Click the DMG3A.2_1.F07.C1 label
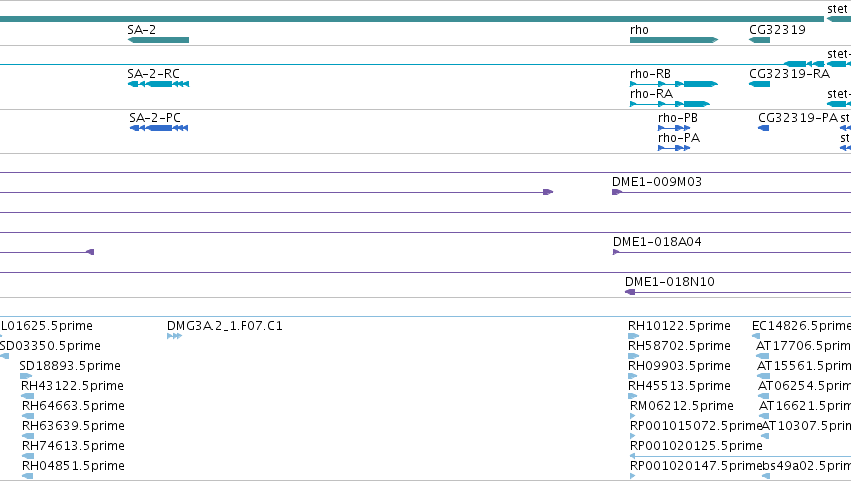 pyautogui.click(x=225, y=326)
